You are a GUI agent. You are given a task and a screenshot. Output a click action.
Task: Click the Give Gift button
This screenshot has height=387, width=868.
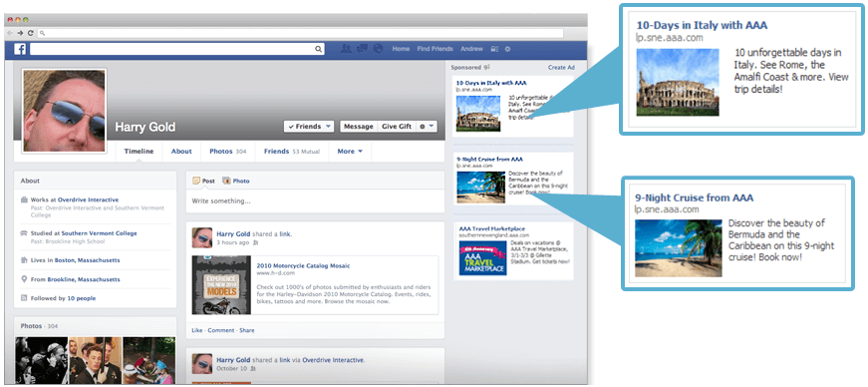(x=397, y=127)
